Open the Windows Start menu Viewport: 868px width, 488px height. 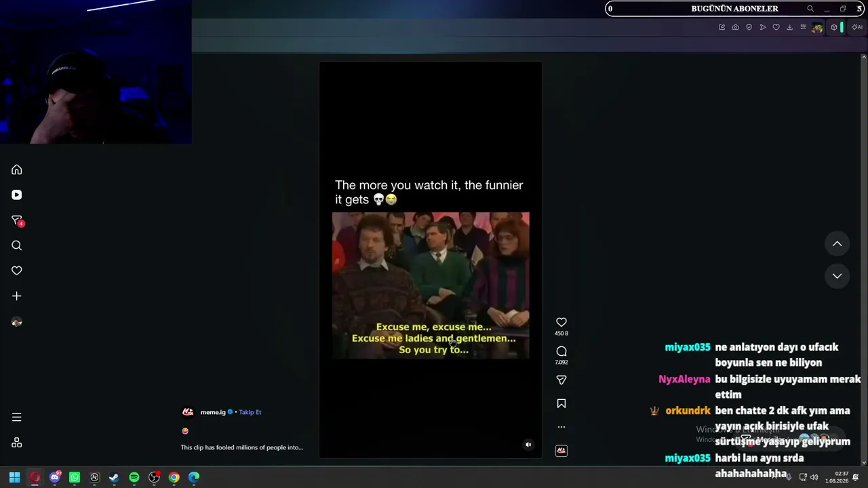click(14, 477)
